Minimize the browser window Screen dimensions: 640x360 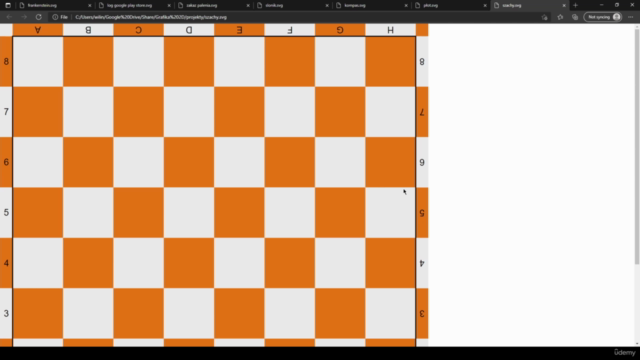[601, 5]
